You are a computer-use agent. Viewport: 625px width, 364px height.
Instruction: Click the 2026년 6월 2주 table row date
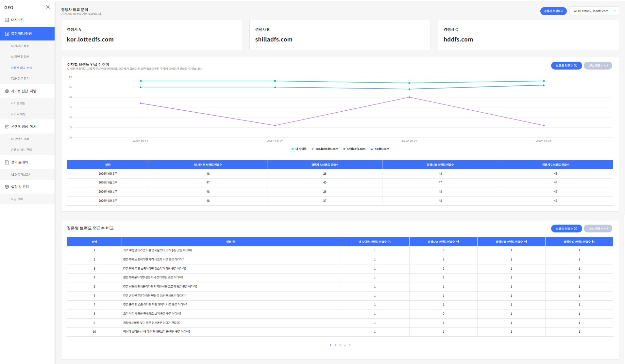108,182
